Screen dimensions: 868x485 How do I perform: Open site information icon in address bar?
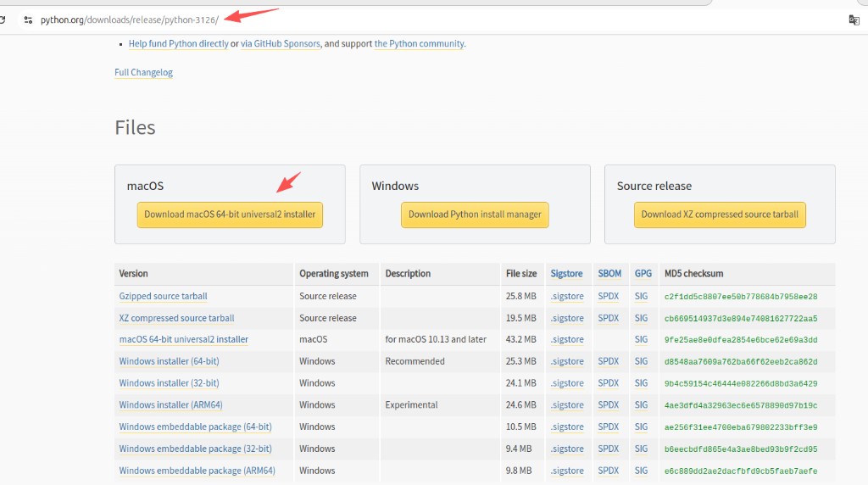[x=28, y=20]
